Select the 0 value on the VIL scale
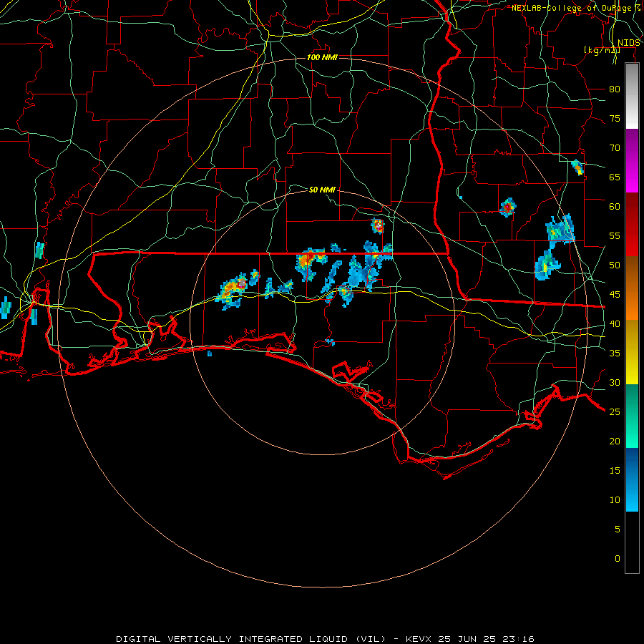The height and width of the screenshot is (644, 644). [618, 559]
